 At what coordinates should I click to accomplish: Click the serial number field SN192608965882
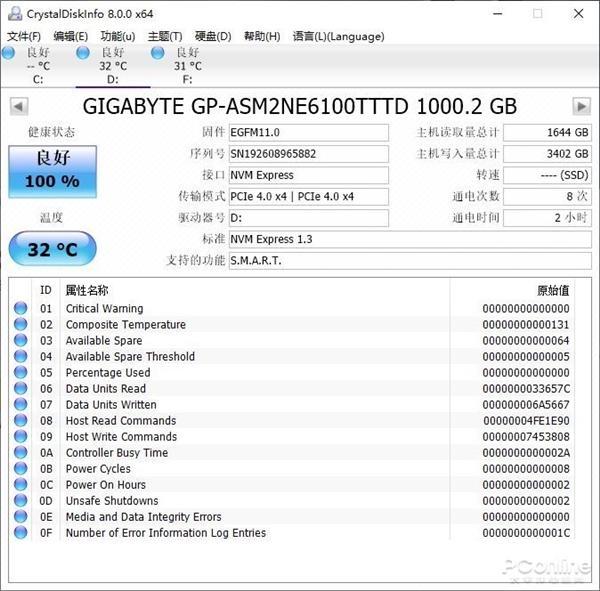click(309, 154)
